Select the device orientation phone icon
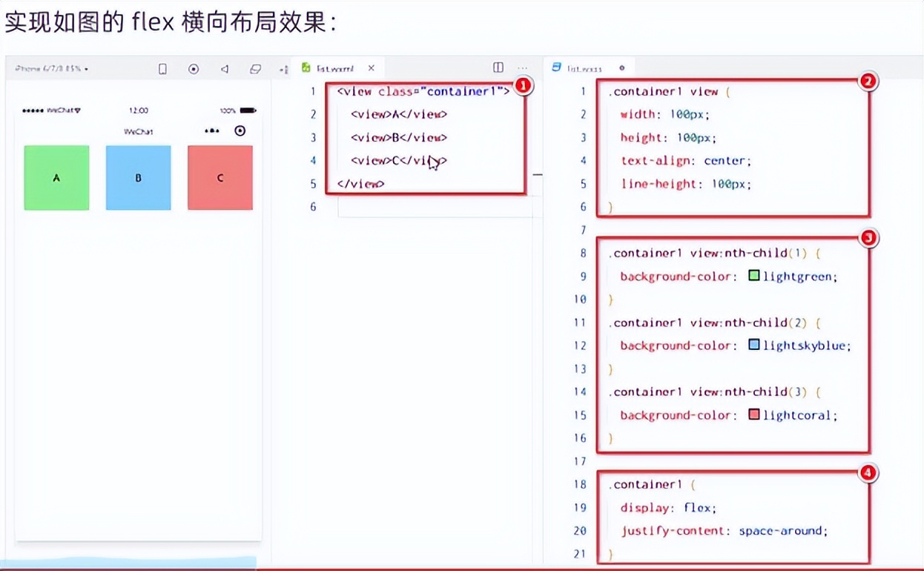The image size is (924, 571). pyautogui.click(x=162, y=67)
